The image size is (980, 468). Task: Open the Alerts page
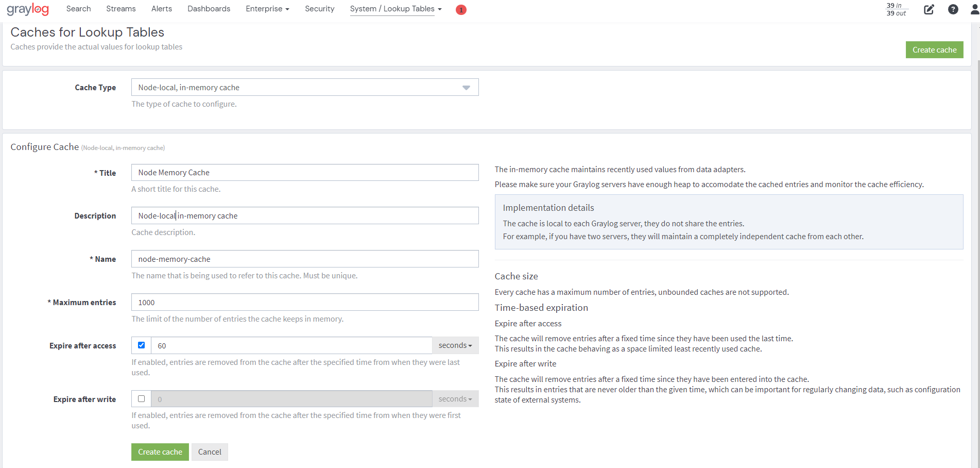pyautogui.click(x=162, y=9)
